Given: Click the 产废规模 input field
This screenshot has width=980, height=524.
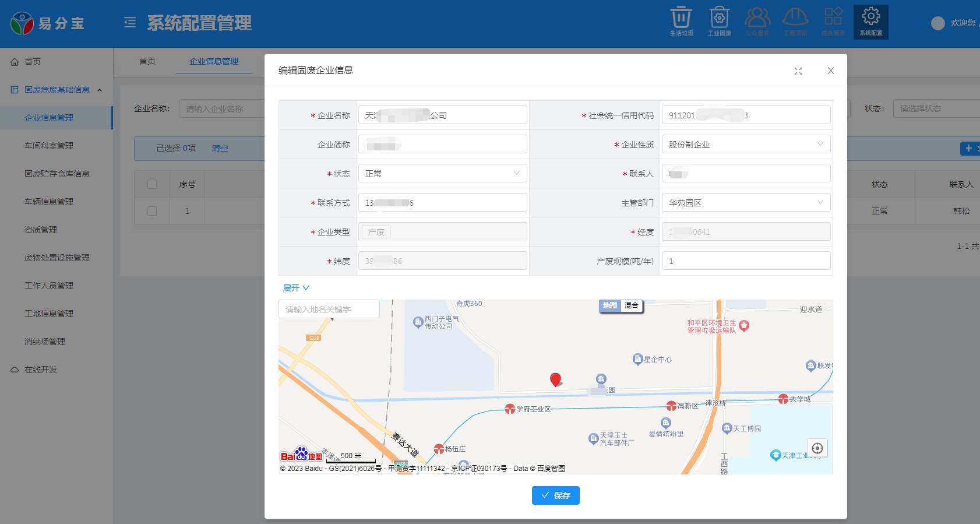Looking at the screenshot, I should 746,261.
